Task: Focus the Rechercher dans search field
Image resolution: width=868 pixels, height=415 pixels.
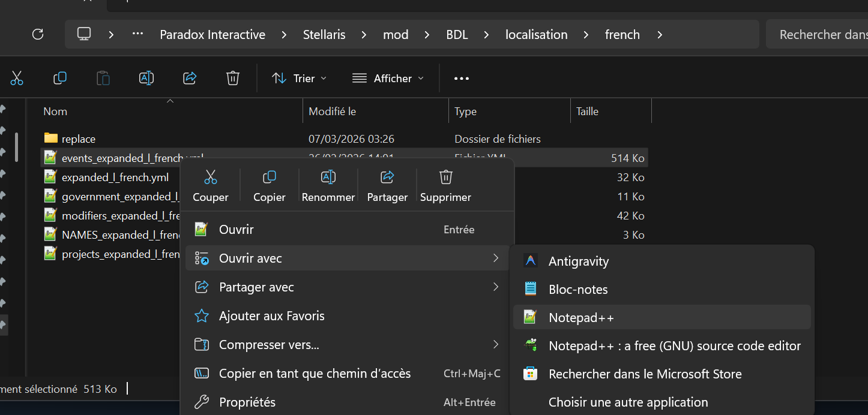Action: (x=817, y=34)
